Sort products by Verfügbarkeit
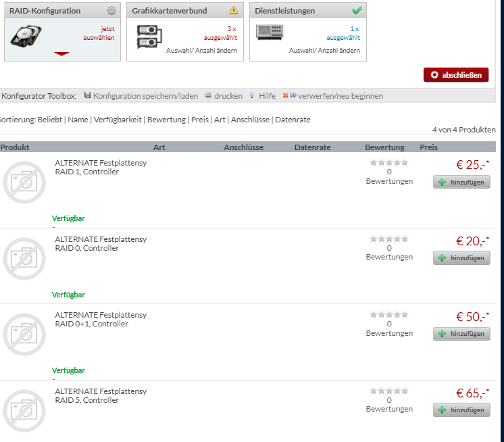 118,120
